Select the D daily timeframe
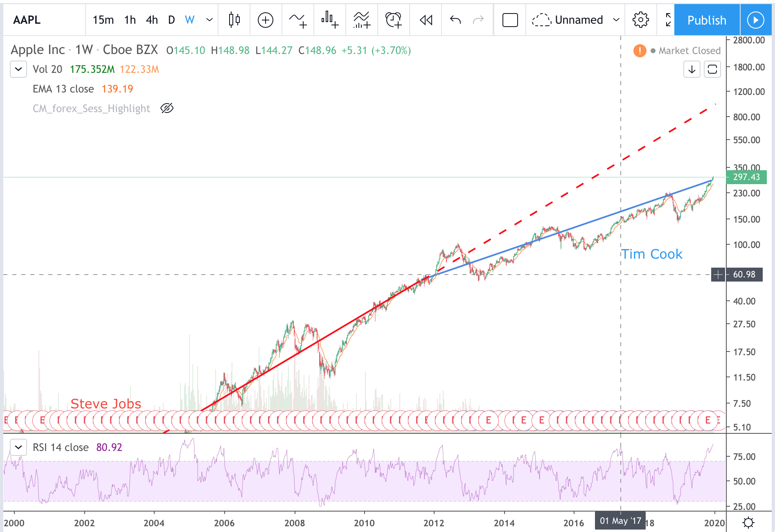Screen dimensions: 775x532 coord(171,20)
